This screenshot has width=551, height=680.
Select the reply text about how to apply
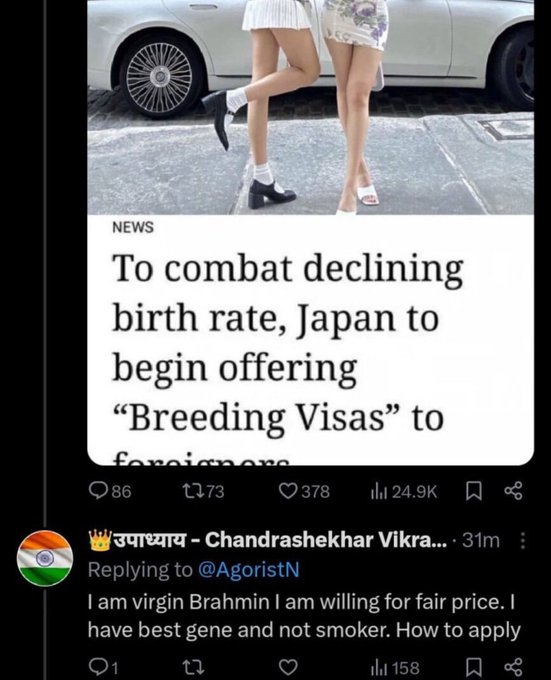(303, 615)
